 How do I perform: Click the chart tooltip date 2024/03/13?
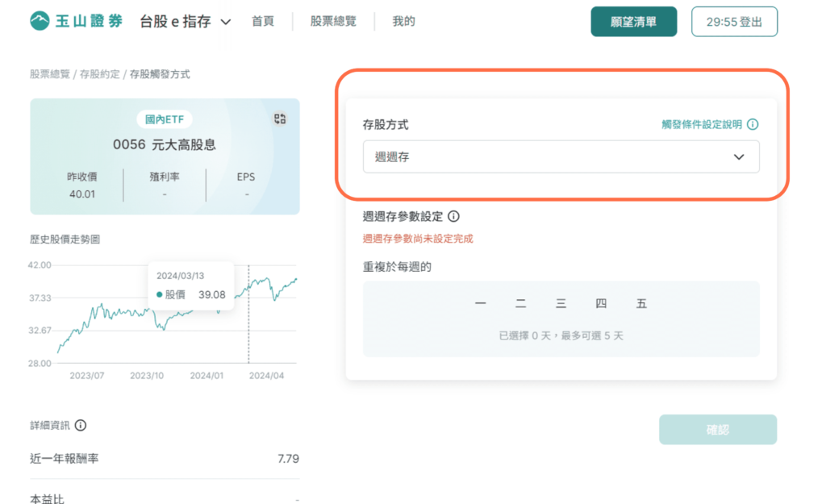(x=180, y=276)
